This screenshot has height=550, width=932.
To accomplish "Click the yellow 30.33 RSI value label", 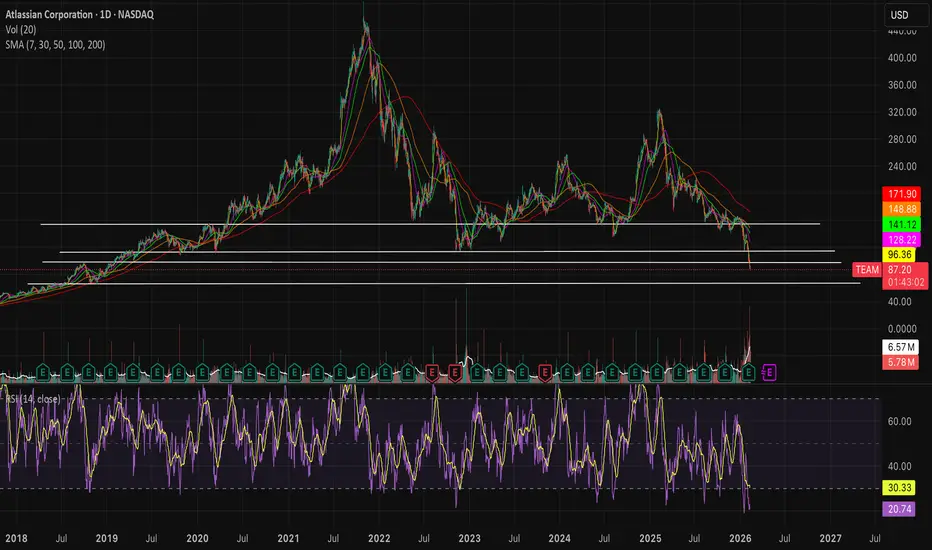I will 899,488.
